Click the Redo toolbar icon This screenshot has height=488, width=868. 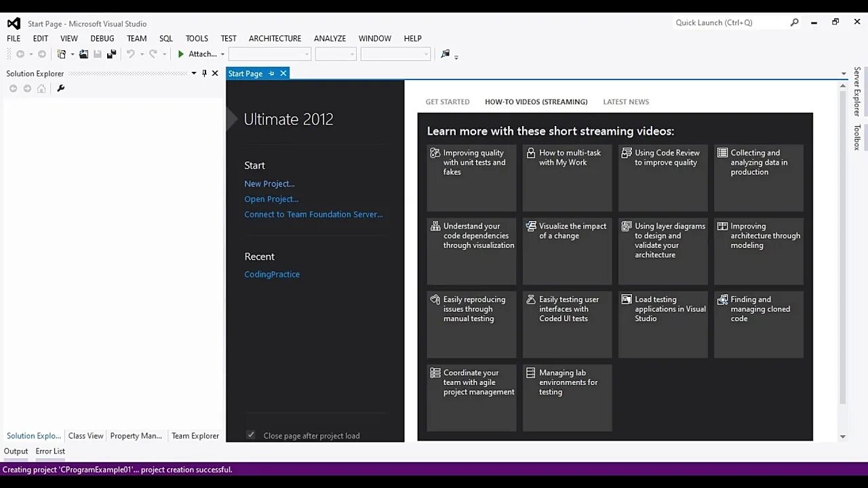(153, 54)
